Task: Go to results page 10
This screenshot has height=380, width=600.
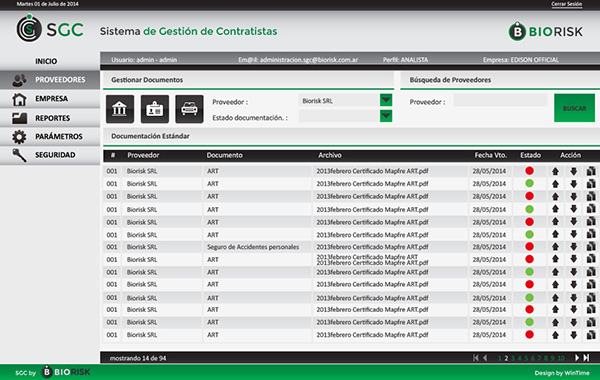Action: point(561,358)
